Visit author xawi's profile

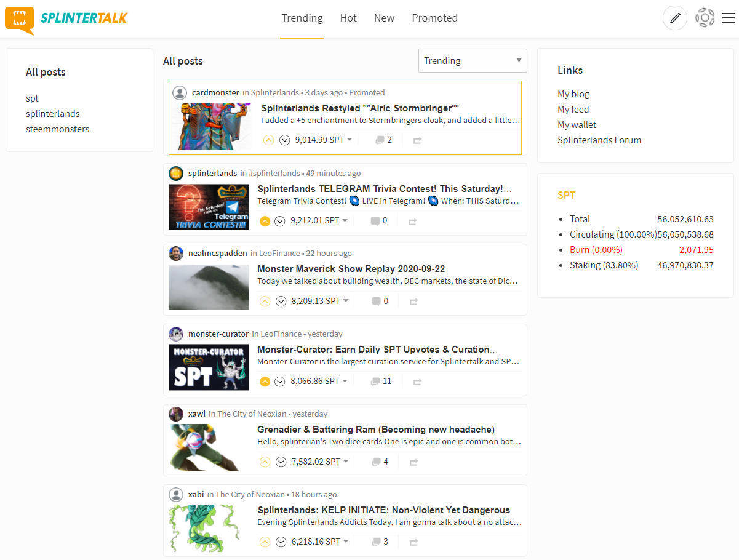pos(197,414)
